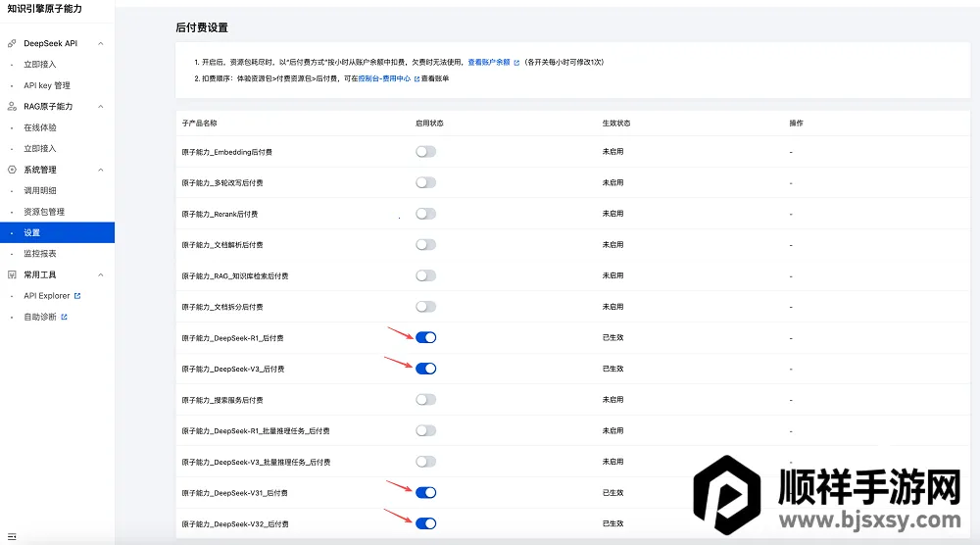Click 未启用 status in 多轮改写后付费 row
980x545 pixels.
point(613,182)
